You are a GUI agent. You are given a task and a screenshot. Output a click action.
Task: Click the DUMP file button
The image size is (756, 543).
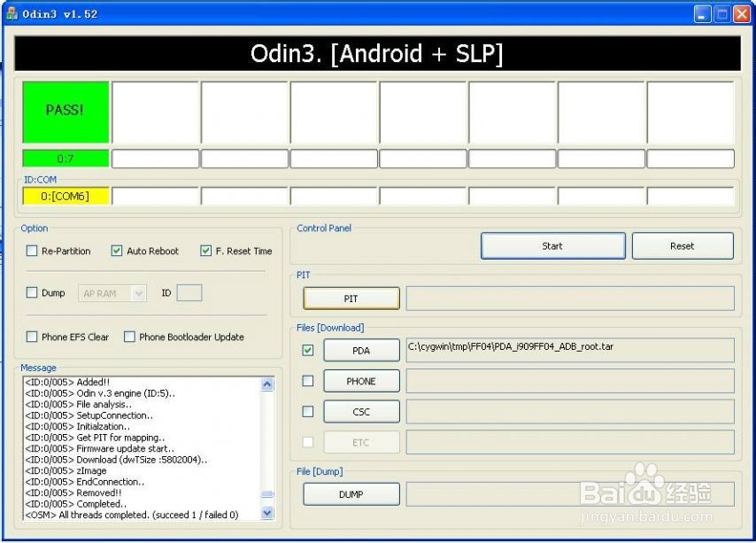click(351, 494)
